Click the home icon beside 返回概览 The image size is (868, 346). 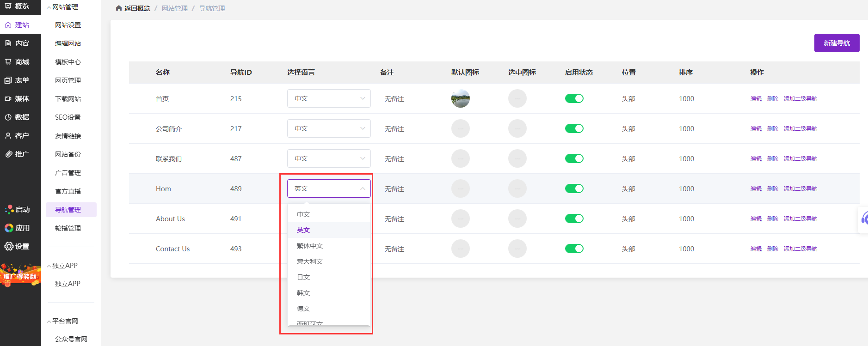tap(119, 8)
